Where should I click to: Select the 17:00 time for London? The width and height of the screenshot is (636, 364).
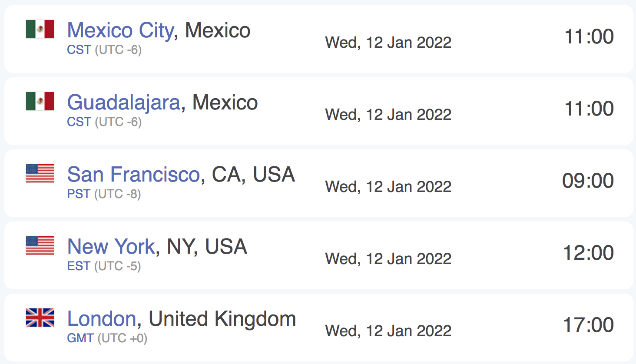[588, 325]
